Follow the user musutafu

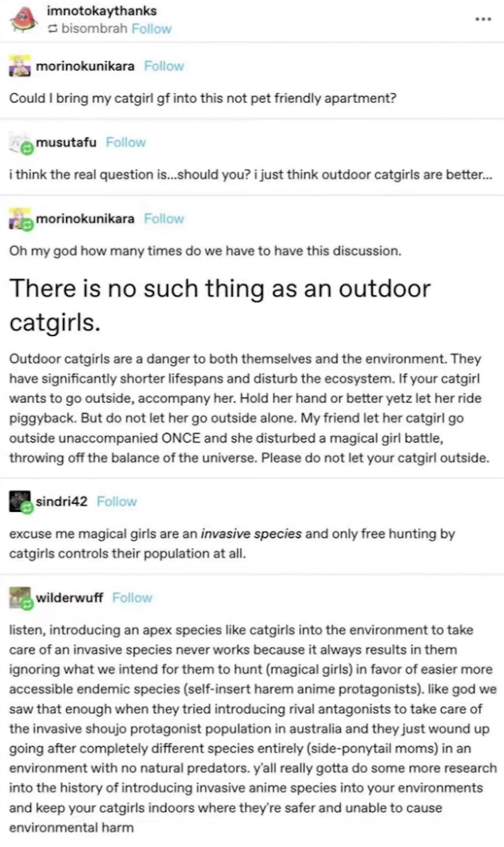(x=126, y=142)
